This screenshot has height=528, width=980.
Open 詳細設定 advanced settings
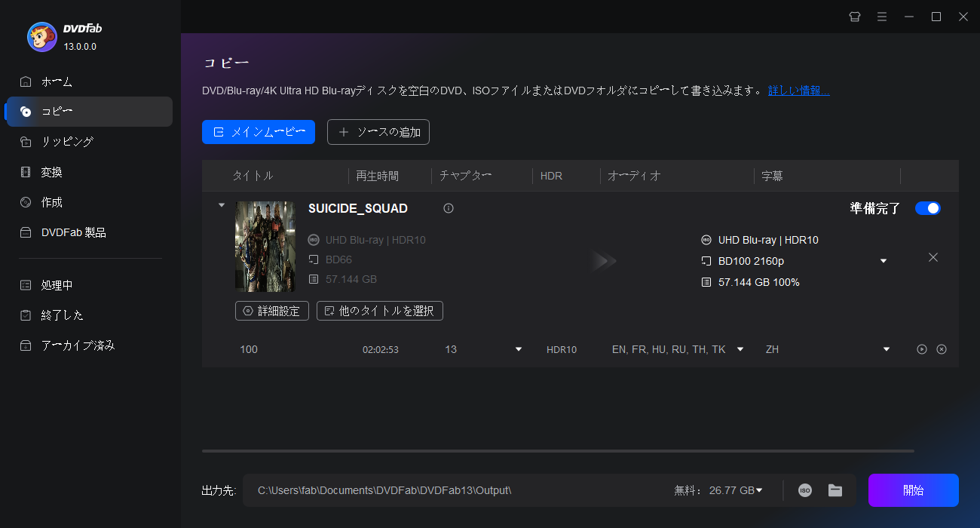(x=272, y=311)
